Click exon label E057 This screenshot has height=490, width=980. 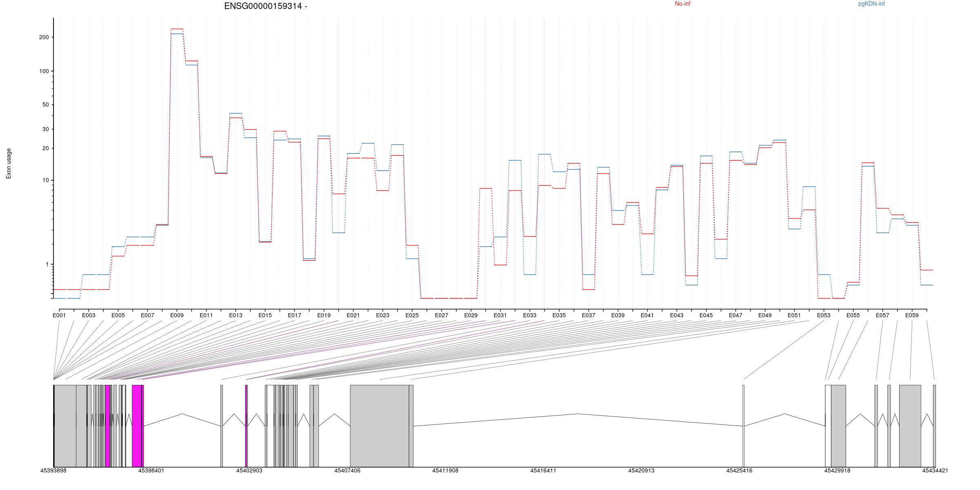[x=882, y=315]
